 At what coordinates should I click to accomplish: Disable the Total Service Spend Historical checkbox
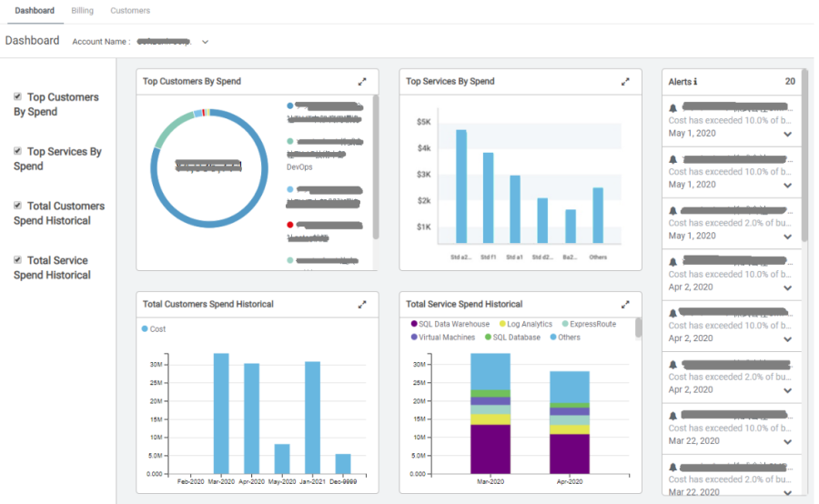[18, 260]
